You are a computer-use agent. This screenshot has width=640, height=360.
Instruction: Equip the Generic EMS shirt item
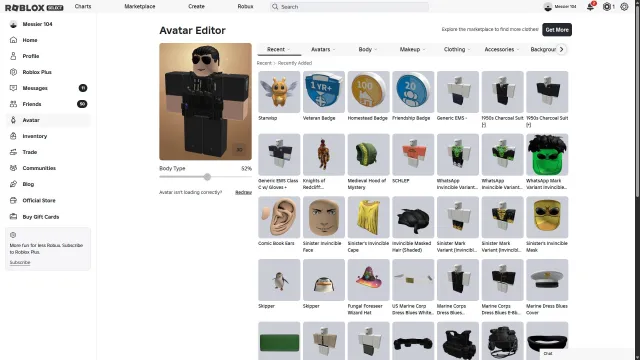(x=458, y=92)
